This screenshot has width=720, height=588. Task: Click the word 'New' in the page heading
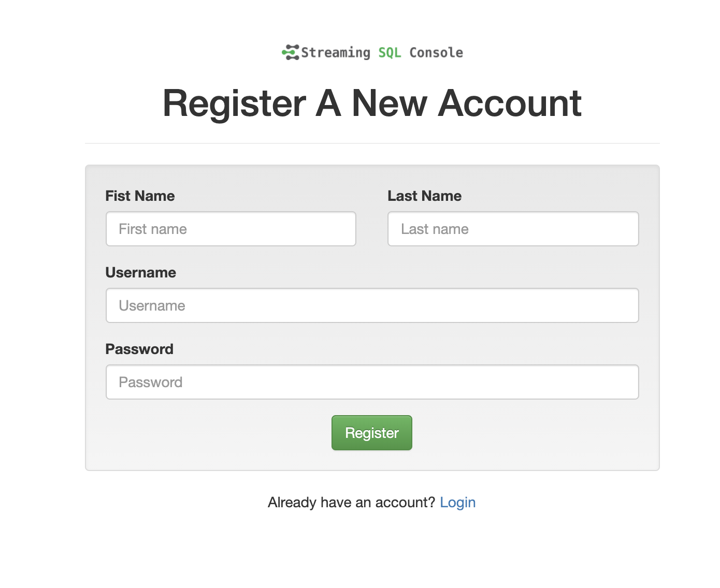390,104
